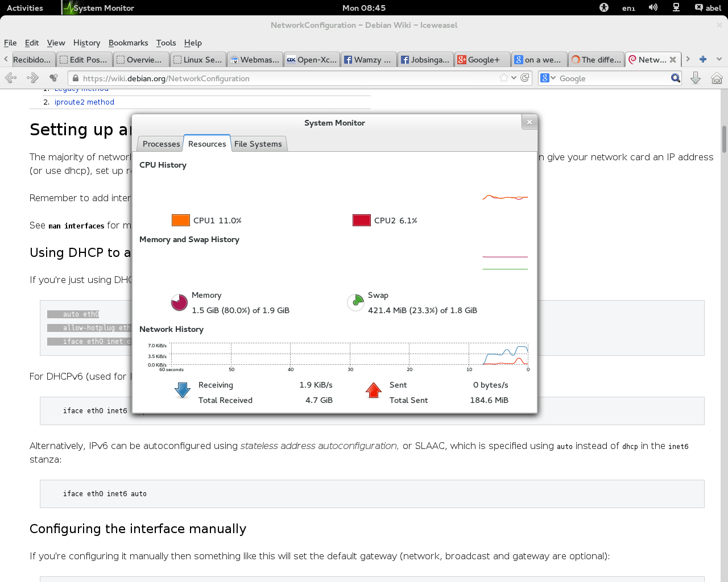This screenshot has width=728, height=582.
Task: Bookmark this page with the star
Action: (503, 78)
